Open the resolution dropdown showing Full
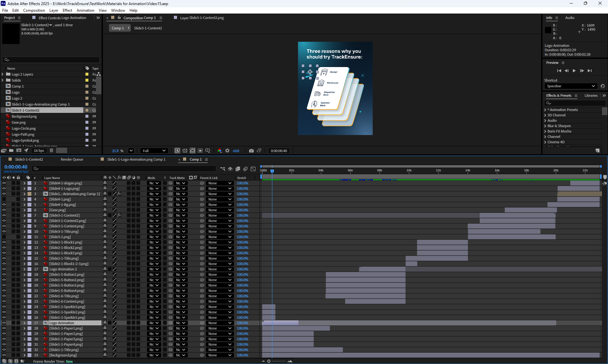The width and height of the screenshot is (608, 364). [x=154, y=151]
